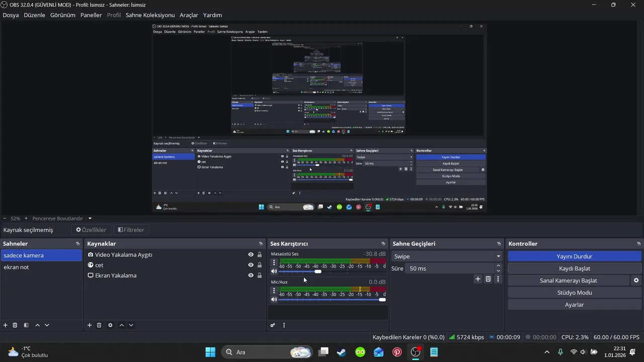Open Araçlar menu

[189, 15]
